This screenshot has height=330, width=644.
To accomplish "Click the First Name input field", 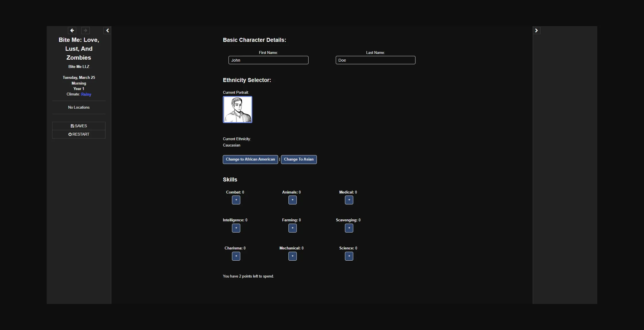I will [268, 60].
